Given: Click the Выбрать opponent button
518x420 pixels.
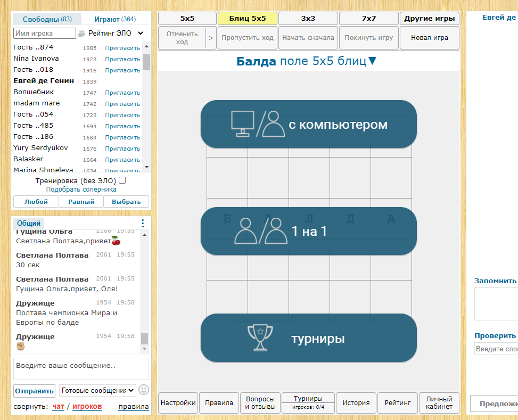Looking at the screenshot, I should [x=126, y=202].
